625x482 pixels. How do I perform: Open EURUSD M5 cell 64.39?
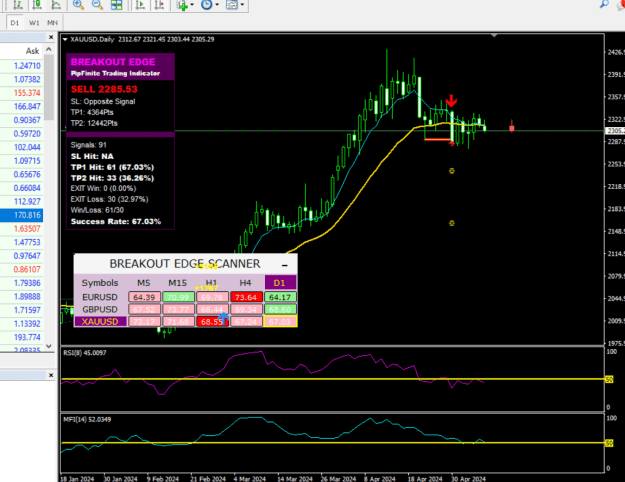point(144,297)
